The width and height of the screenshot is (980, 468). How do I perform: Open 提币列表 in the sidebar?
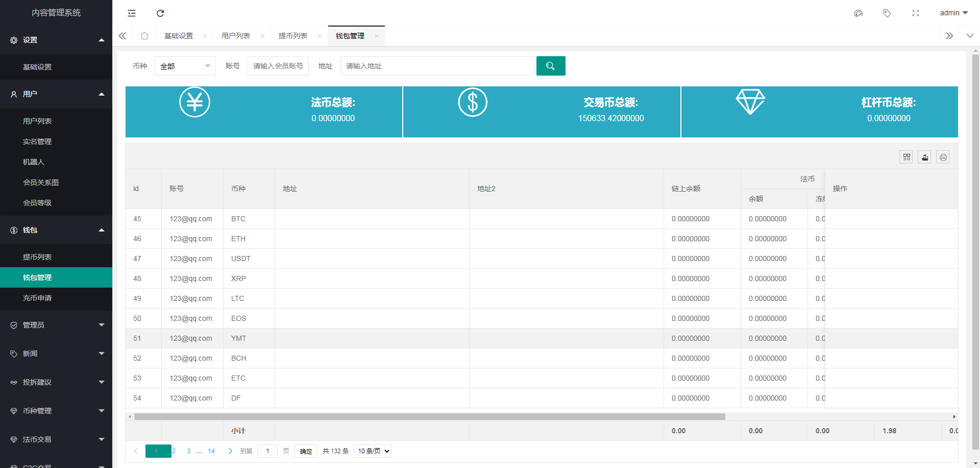coord(56,257)
